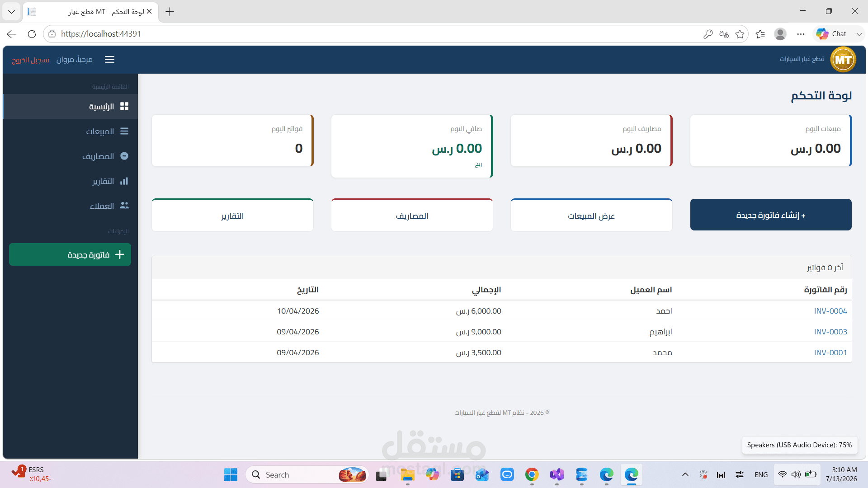The height and width of the screenshot is (488, 868).
Task: Click the taskbar Search box
Action: coord(307,475)
